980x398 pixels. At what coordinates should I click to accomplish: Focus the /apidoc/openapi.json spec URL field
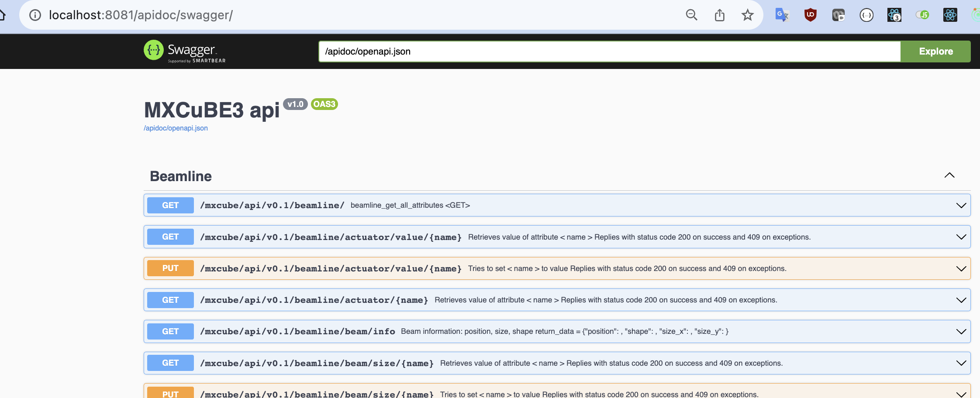610,51
